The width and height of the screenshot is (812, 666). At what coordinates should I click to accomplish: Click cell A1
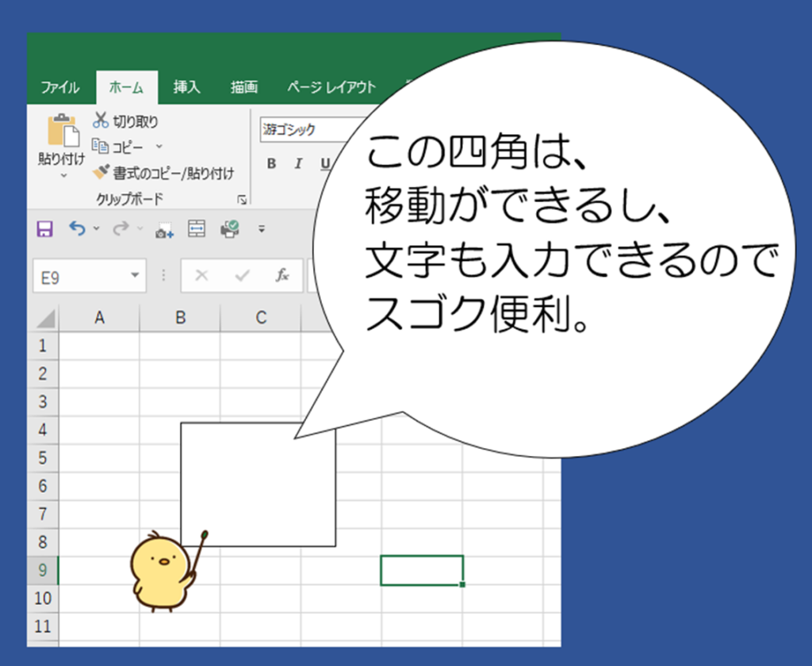[99, 346]
